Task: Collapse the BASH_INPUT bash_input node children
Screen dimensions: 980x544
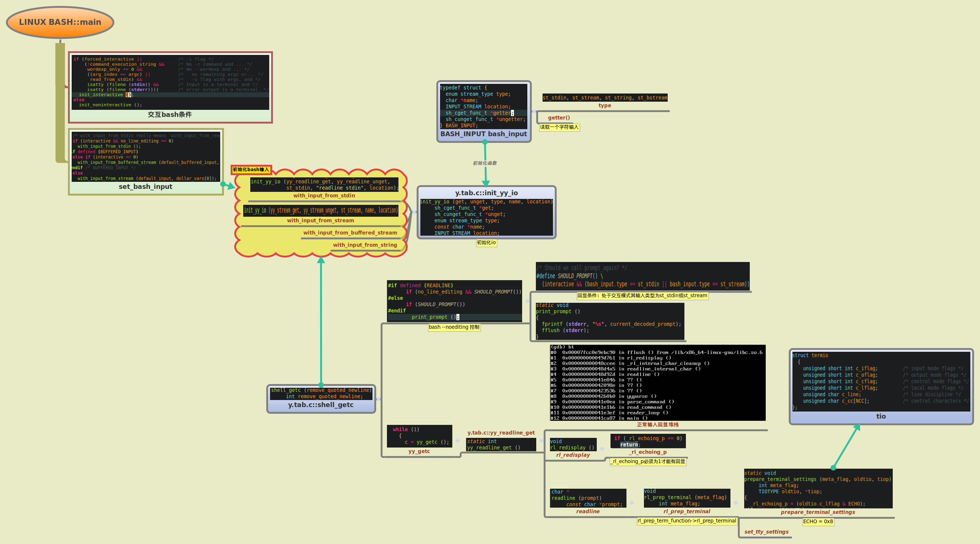Action: tap(534, 112)
